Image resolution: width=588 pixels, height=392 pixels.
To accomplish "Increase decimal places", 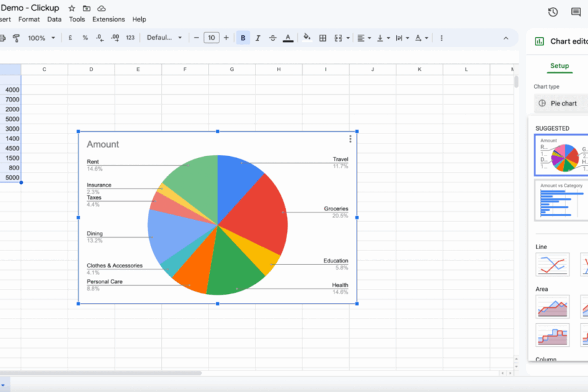I will tap(114, 38).
